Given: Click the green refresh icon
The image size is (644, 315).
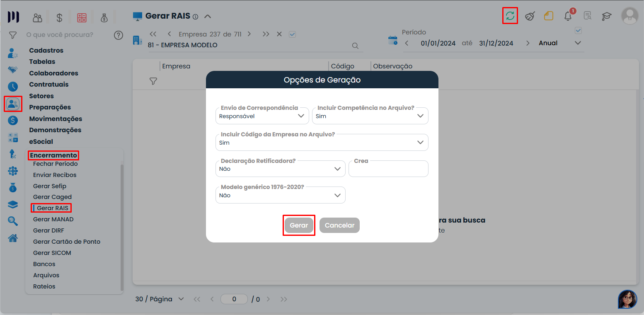Looking at the screenshot, I should coord(510,16).
